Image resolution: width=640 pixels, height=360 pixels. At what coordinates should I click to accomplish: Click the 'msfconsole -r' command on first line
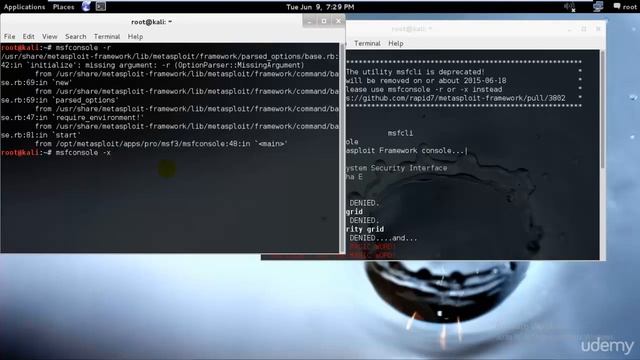[83, 48]
